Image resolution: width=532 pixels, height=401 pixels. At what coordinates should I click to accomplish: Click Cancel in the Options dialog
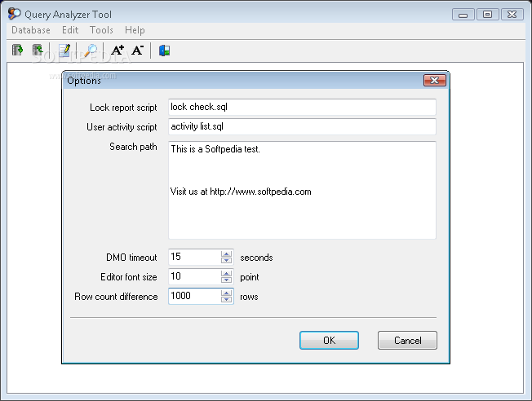(407, 341)
